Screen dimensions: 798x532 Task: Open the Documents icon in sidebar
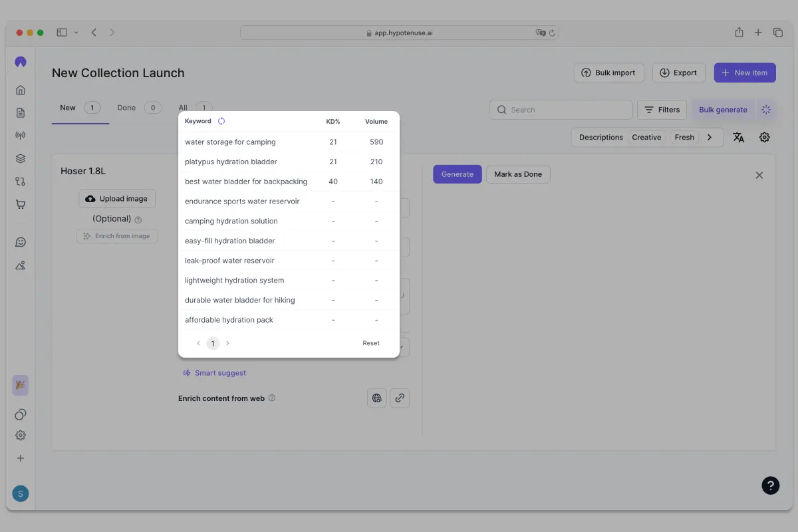click(21, 113)
